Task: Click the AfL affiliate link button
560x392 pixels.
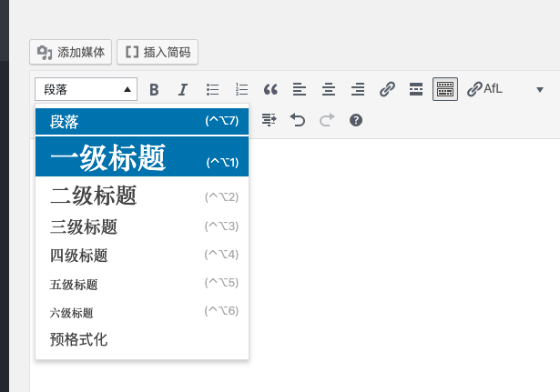Action: click(x=485, y=89)
